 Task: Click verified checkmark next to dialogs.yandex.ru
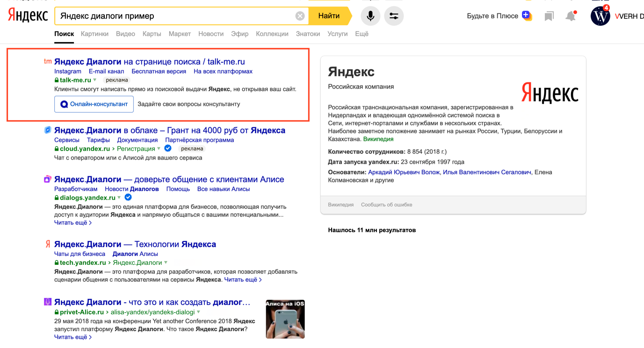tap(128, 197)
